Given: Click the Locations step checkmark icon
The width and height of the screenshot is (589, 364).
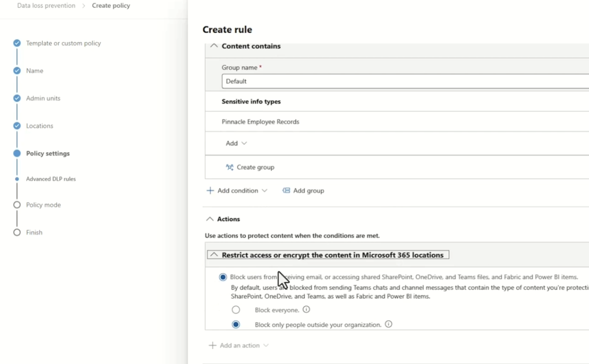Looking at the screenshot, I should pyautogui.click(x=17, y=126).
